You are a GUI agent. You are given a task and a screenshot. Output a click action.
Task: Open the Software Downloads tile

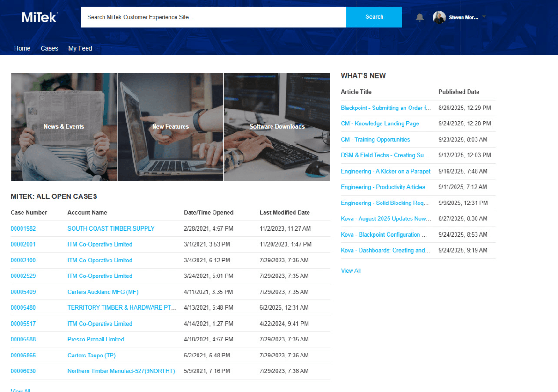coord(277,126)
